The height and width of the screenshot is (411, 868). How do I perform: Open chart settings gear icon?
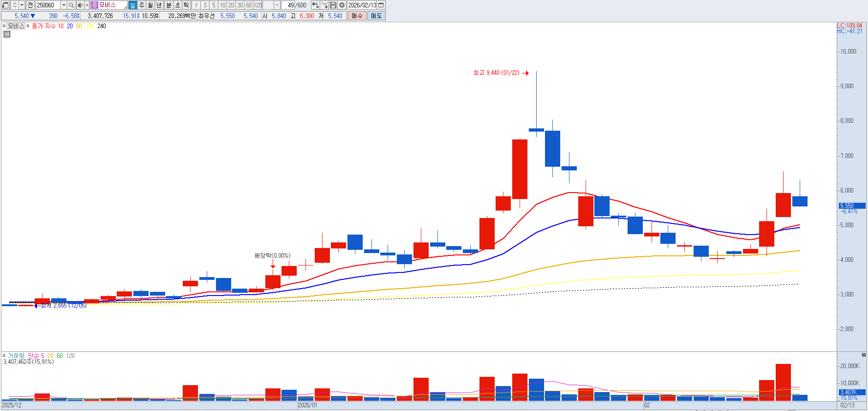click(x=342, y=5)
